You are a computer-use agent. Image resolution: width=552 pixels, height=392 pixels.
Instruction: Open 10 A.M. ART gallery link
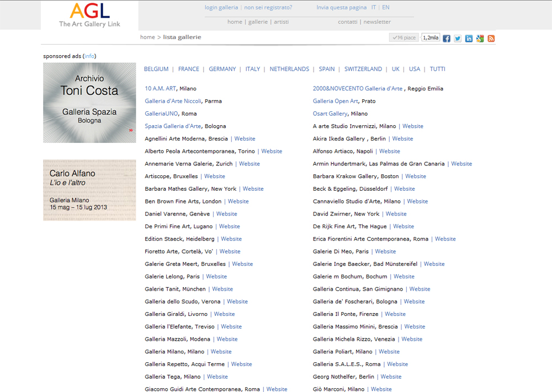[160, 89]
